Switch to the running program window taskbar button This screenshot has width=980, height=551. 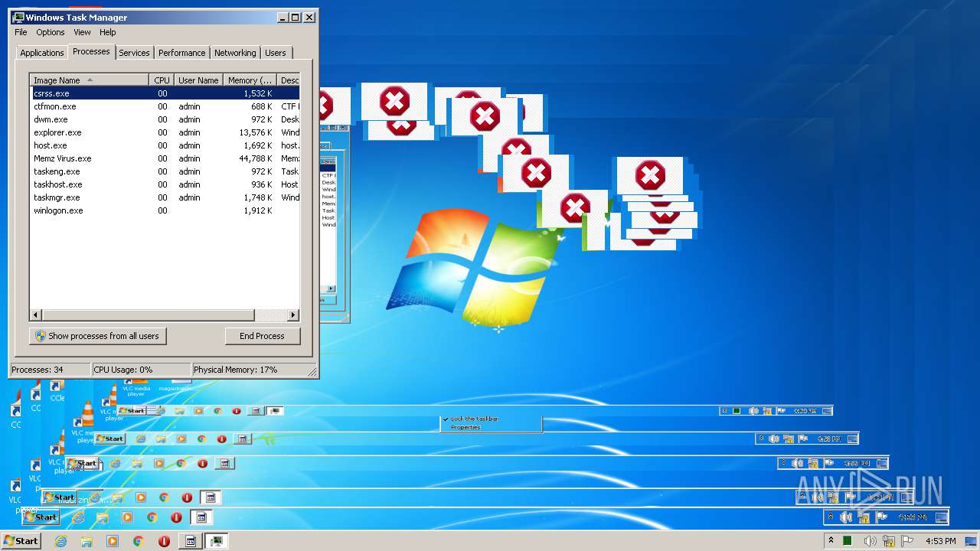click(191, 541)
